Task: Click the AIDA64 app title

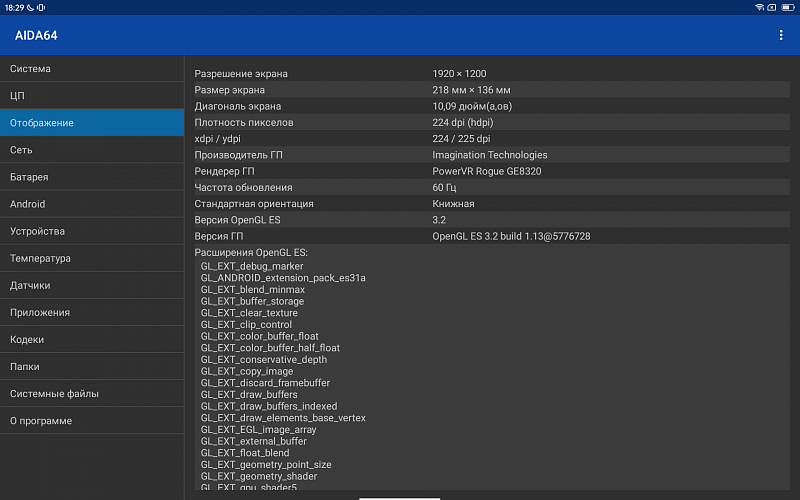Action: (x=36, y=35)
